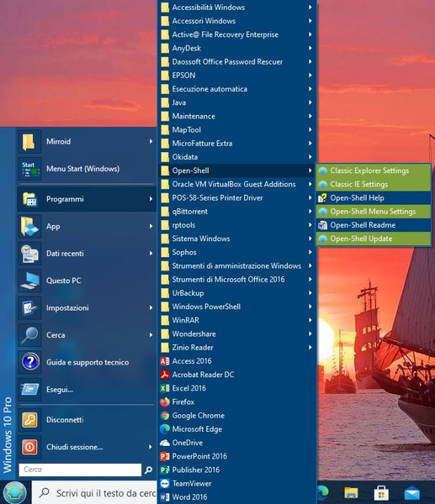Expand the App submenu
Image resolution: width=435 pixels, height=504 pixels.
coord(86,226)
